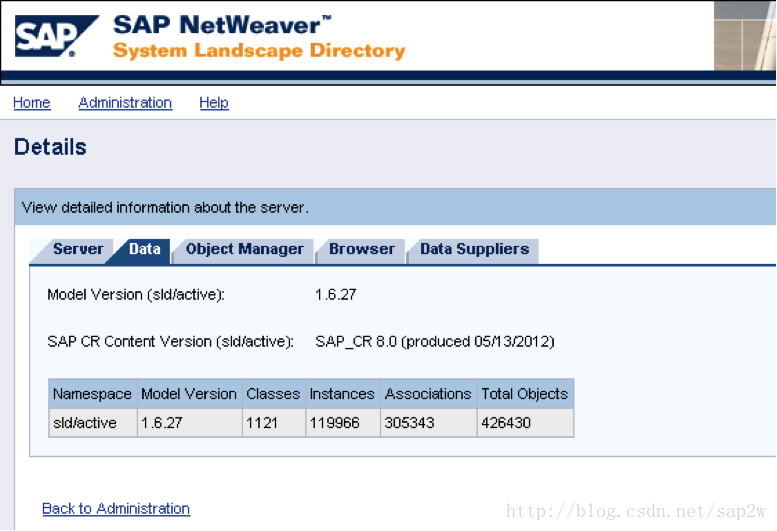Switch to the Object Manager tab
This screenshot has height=531, width=777.
click(x=244, y=249)
